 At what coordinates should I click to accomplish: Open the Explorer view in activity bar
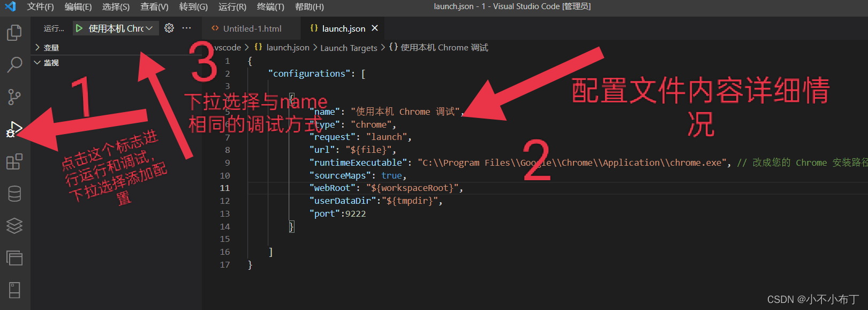tap(14, 33)
